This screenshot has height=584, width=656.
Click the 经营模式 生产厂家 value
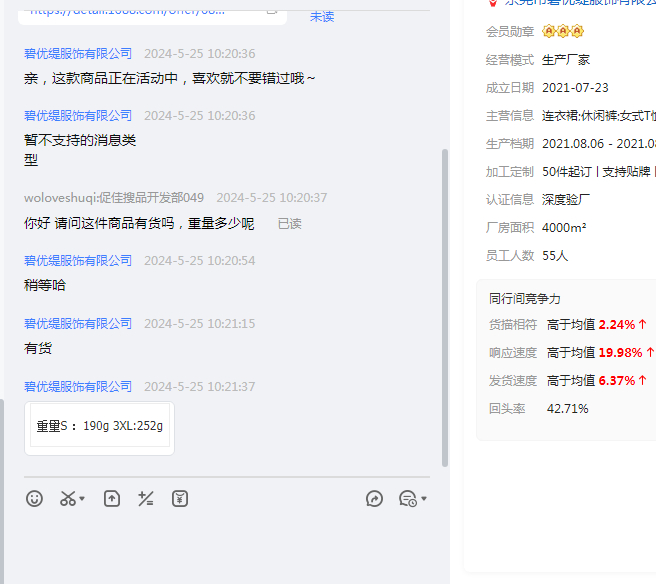pos(566,60)
